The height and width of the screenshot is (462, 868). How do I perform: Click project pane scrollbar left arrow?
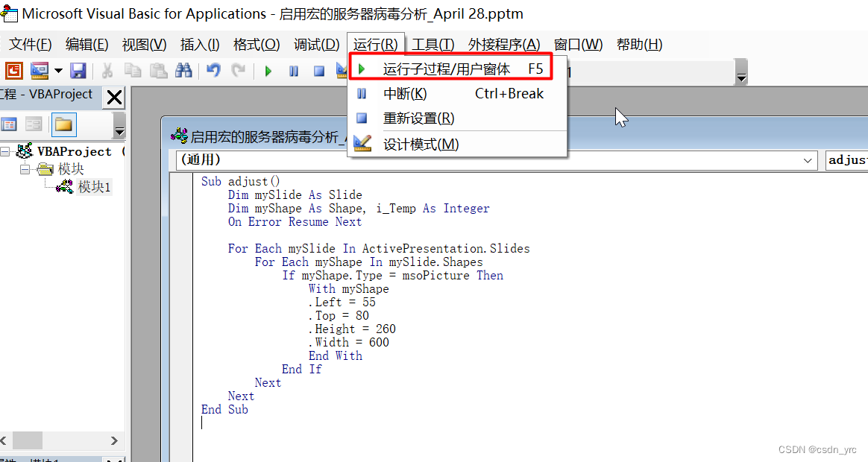(4, 440)
